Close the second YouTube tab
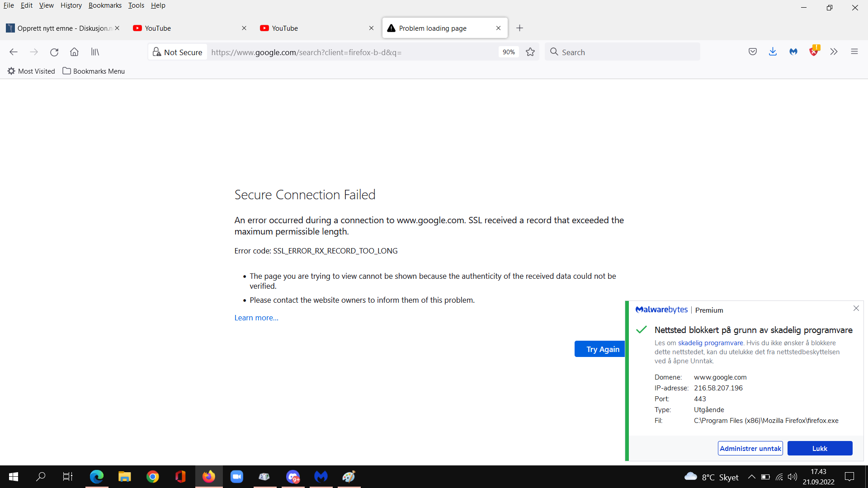 pos(372,28)
